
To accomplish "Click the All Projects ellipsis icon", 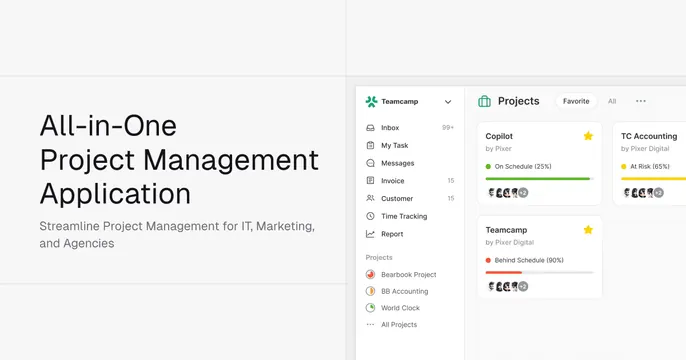I will tap(370, 325).
